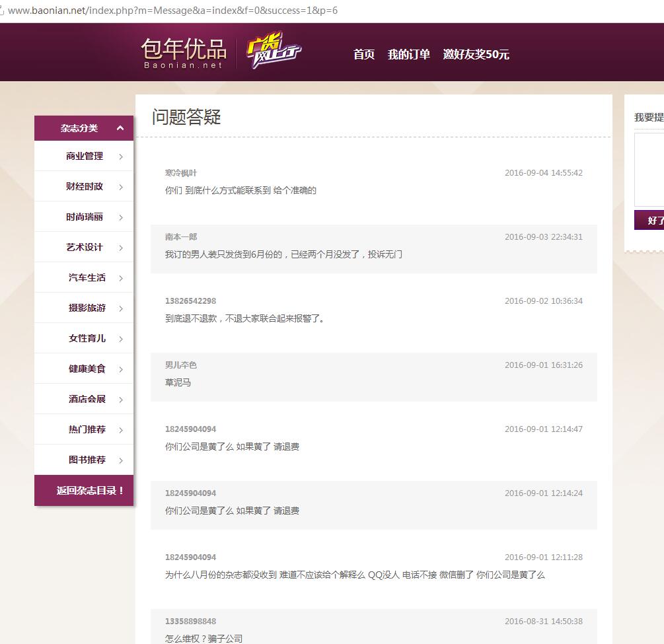Click the 包年优品 site logo
Image resolution: width=664 pixels, height=644 pixels.
tap(184, 52)
